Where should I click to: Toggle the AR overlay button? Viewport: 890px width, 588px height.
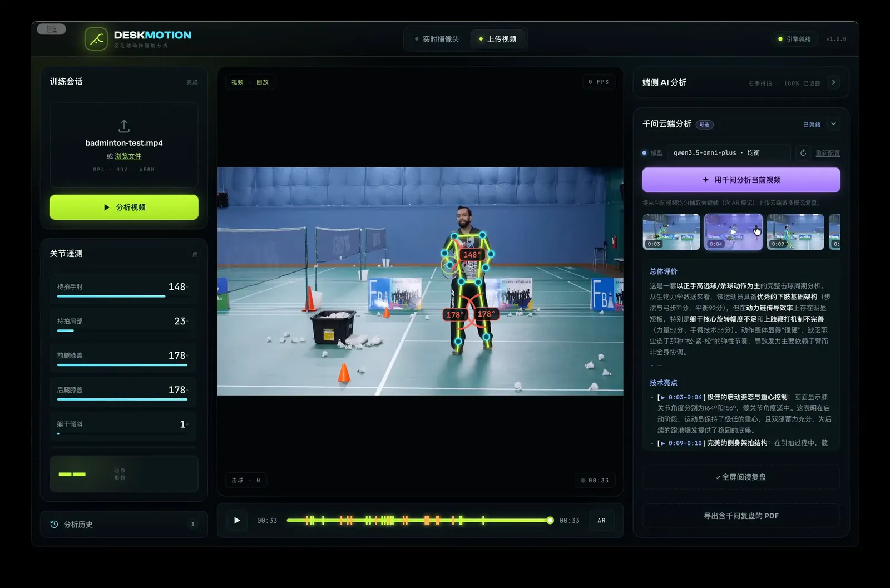tap(601, 520)
